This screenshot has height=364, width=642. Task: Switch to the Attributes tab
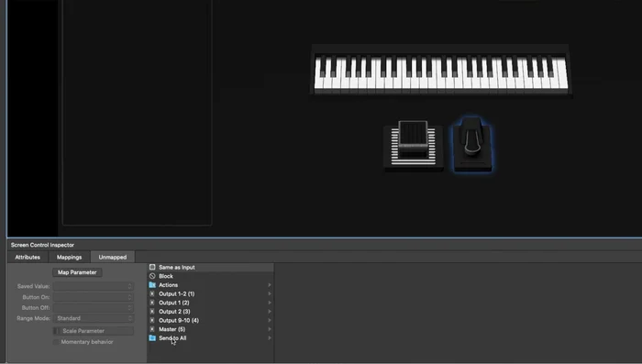pos(28,257)
